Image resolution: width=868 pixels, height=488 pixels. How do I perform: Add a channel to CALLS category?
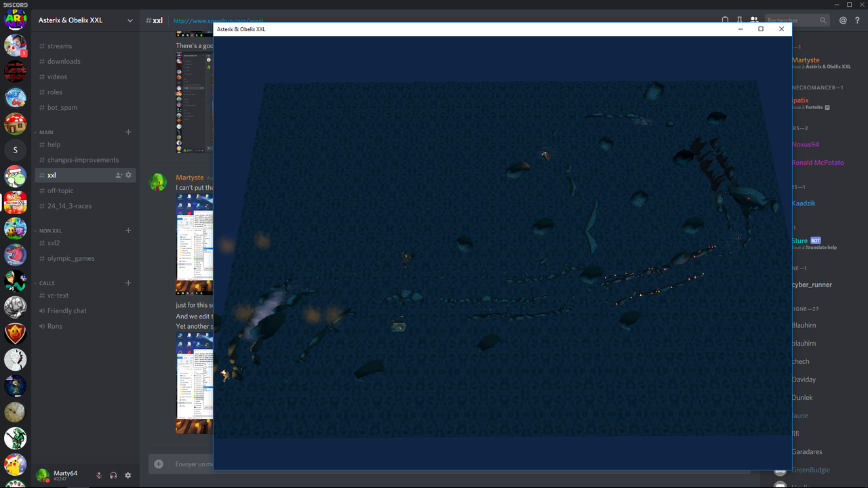click(x=129, y=283)
